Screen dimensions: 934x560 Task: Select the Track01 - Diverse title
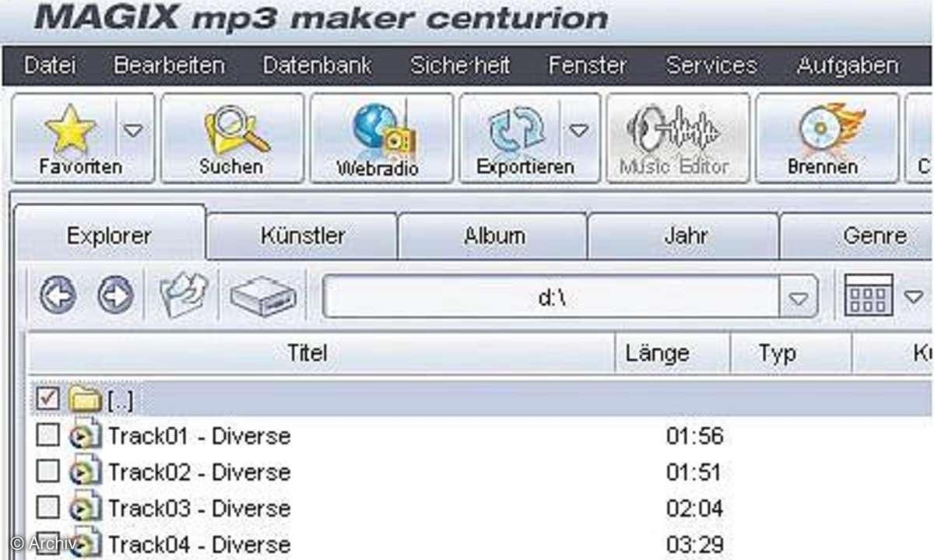click(x=199, y=436)
